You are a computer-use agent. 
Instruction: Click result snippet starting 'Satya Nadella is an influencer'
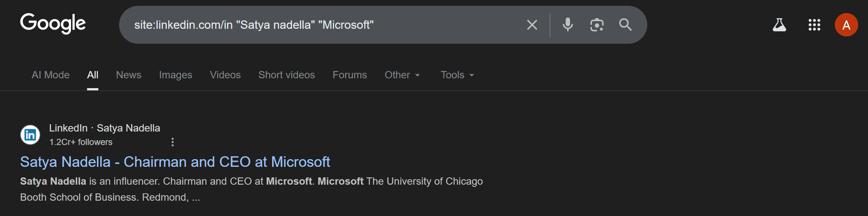[251, 189]
